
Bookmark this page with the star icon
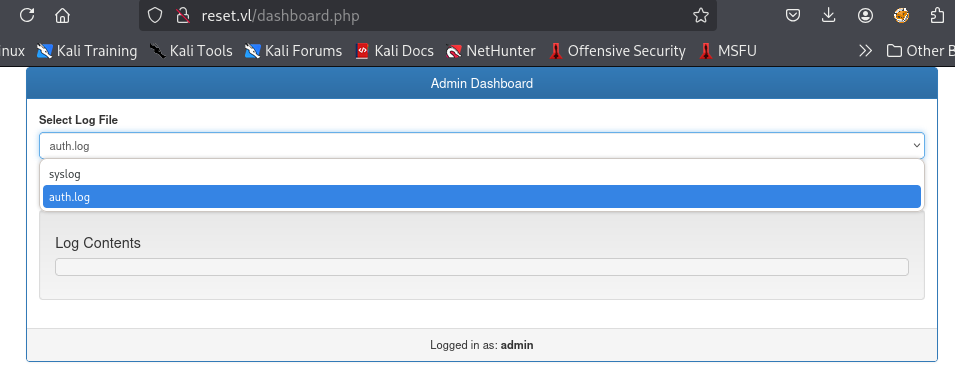click(701, 15)
